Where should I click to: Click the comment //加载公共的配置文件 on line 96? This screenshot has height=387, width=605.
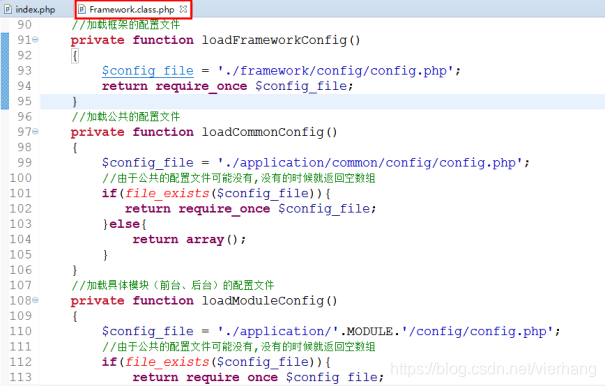coord(125,117)
